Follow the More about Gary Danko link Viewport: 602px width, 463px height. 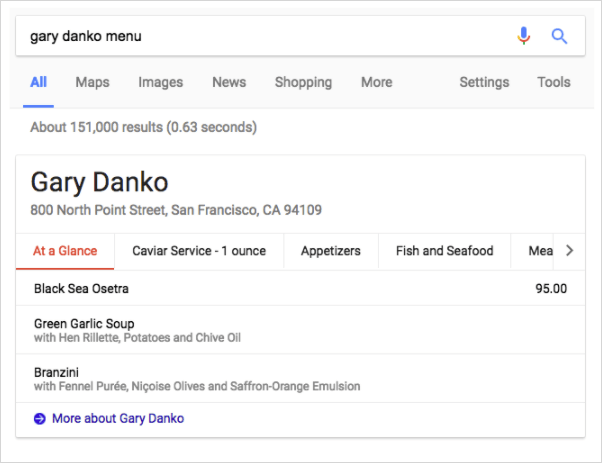[118, 418]
